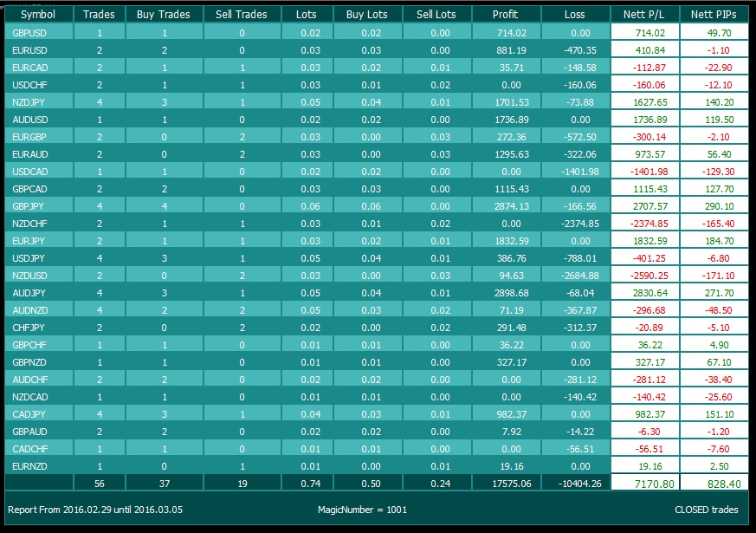Select the NZDCHF symbol cell

coord(39,224)
